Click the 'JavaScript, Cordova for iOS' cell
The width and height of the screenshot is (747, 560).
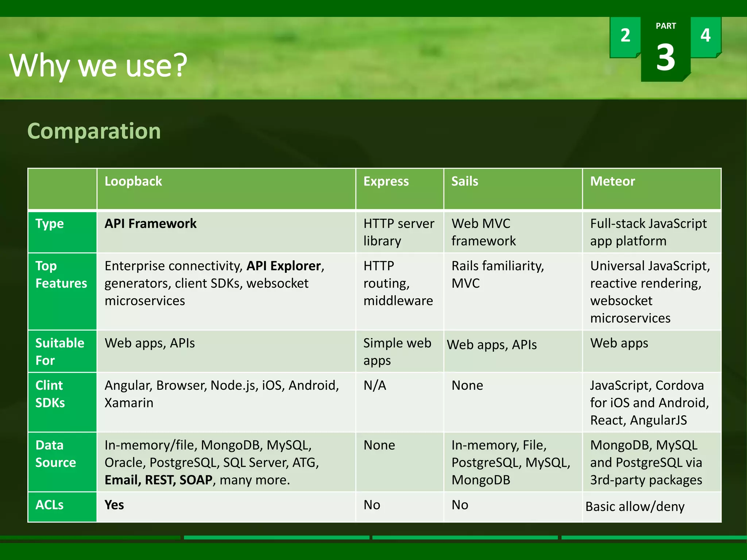click(652, 402)
